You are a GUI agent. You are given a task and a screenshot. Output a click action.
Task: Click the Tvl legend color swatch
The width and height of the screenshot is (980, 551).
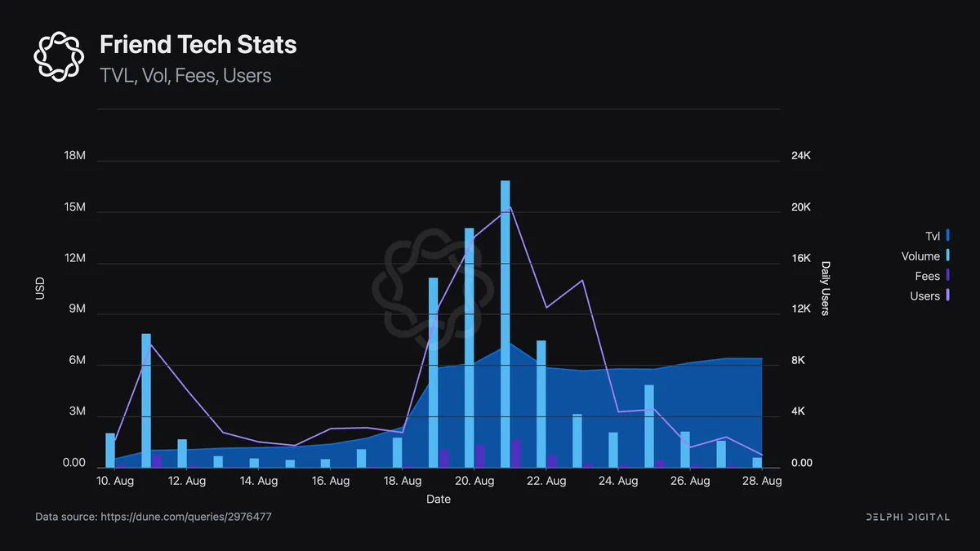point(948,236)
